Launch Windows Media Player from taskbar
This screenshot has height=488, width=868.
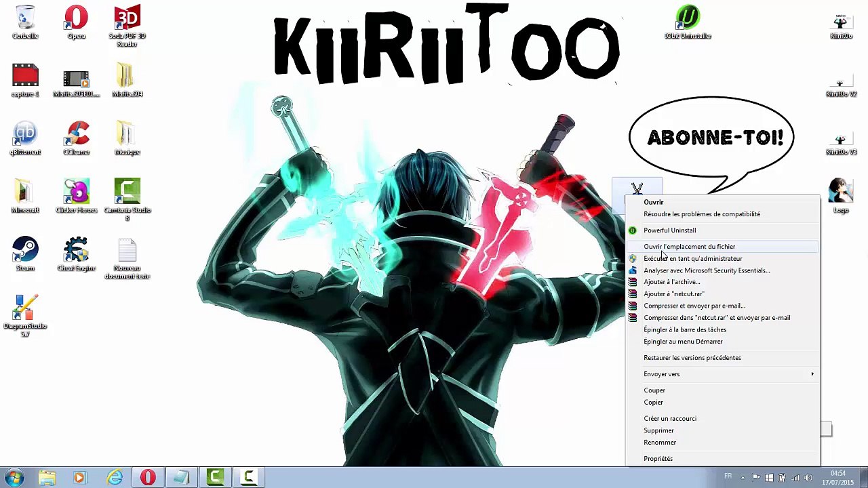pos(79,478)
